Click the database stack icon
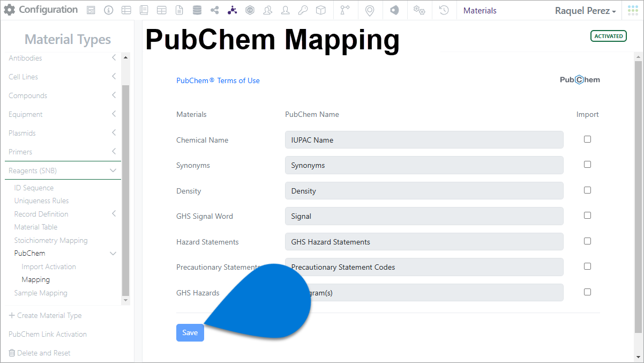 coord(197,10)
